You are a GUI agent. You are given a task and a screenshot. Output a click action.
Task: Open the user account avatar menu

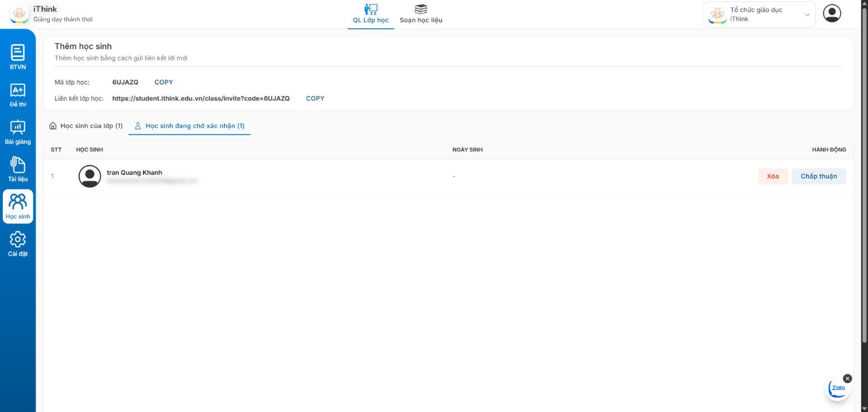(831, 13)
